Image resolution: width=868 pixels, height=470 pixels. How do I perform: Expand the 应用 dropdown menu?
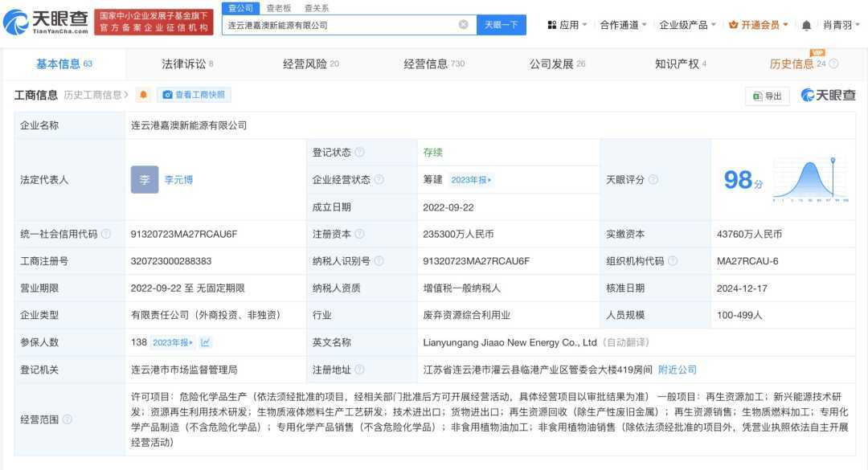click(567, 25)
